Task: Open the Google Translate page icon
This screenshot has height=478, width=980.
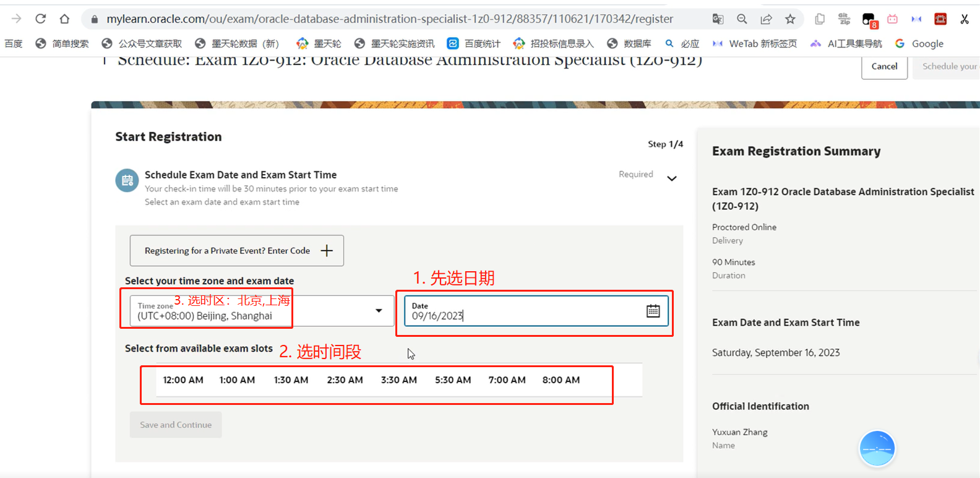Action: tap(718, 19)
